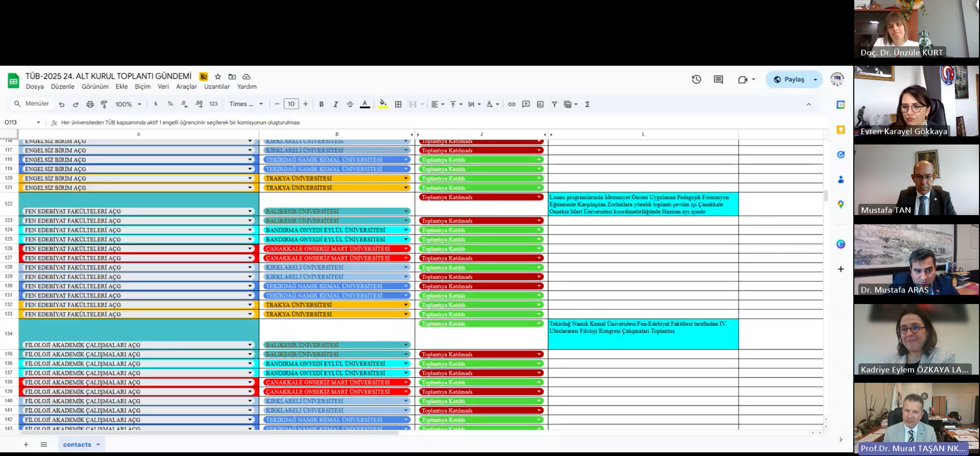The width and height of the screenshot is (980, 456).
Task: Open row 120 TRAKYA ÜNİVERSİTESİ dropdown
Action: 405,178
